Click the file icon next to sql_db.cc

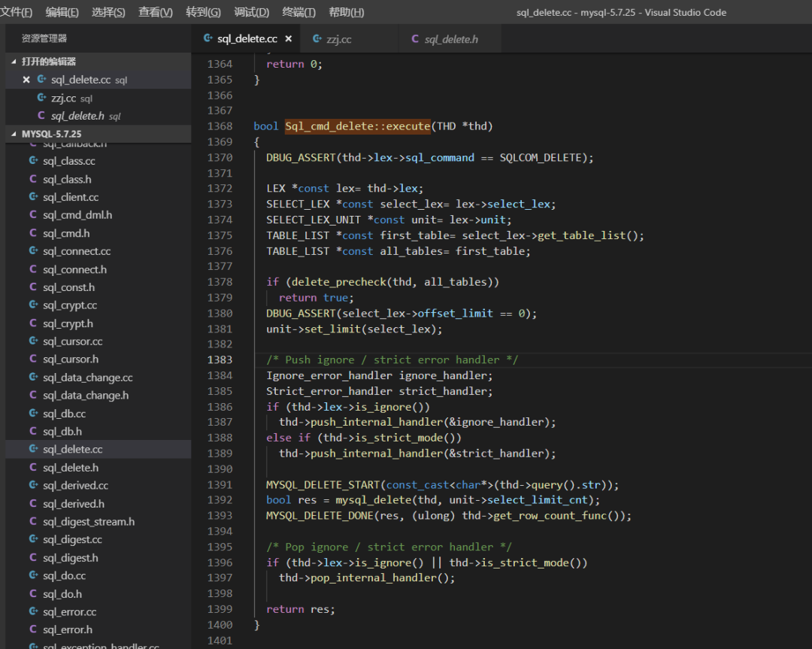[x=33, y=414]
